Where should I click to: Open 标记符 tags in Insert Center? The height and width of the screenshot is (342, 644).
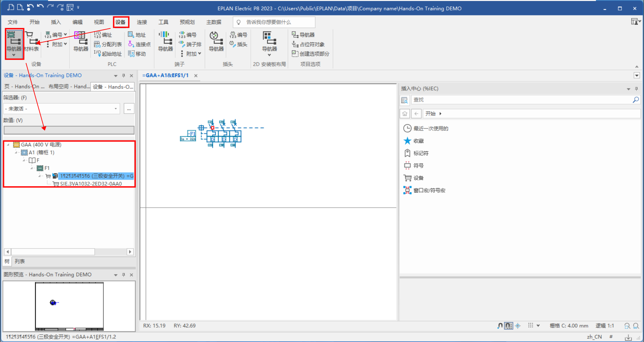point(416,153)
